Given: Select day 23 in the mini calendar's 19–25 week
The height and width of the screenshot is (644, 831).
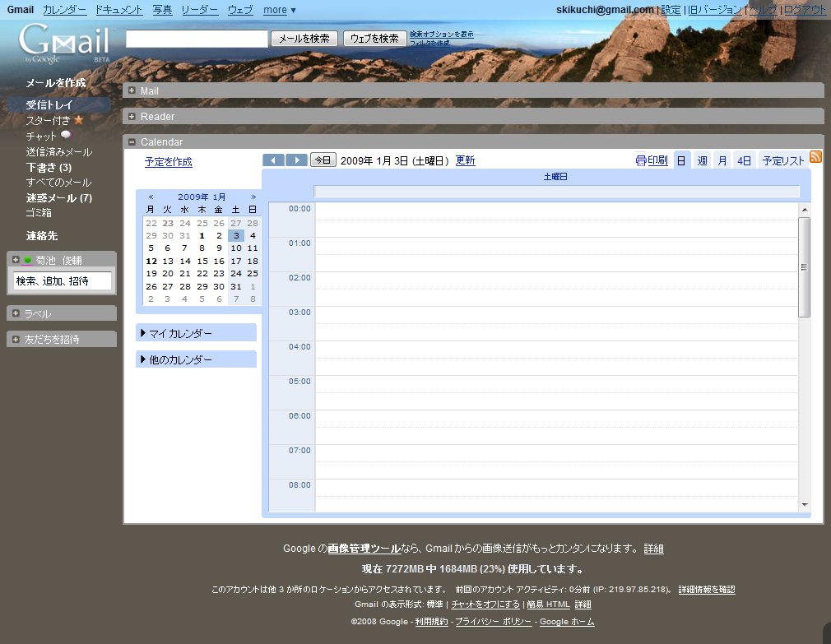Looking at the screenshot, I should [219, 273].
